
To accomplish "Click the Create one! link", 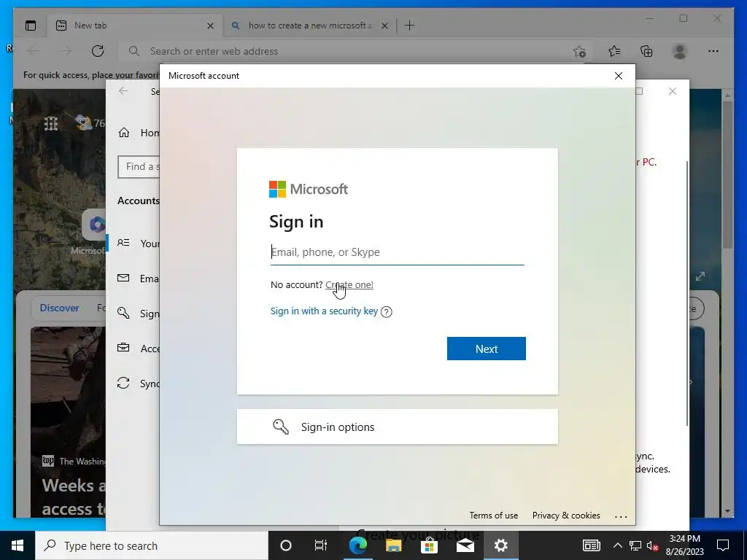I will tap(349, 285).
